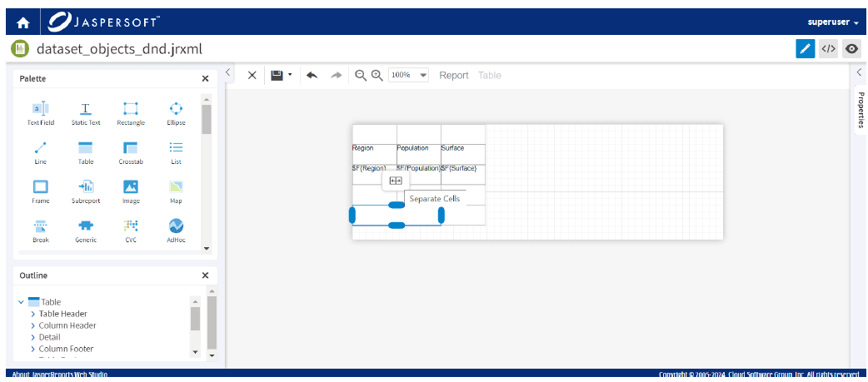
Task: Go to home via house icon
Action: tap(23, 22)
